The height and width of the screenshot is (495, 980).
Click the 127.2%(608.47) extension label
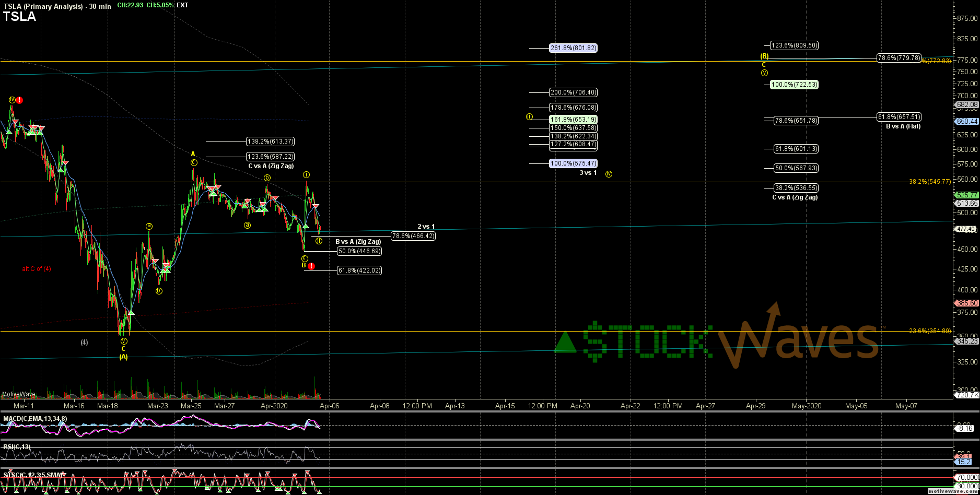tap(573, 144)
